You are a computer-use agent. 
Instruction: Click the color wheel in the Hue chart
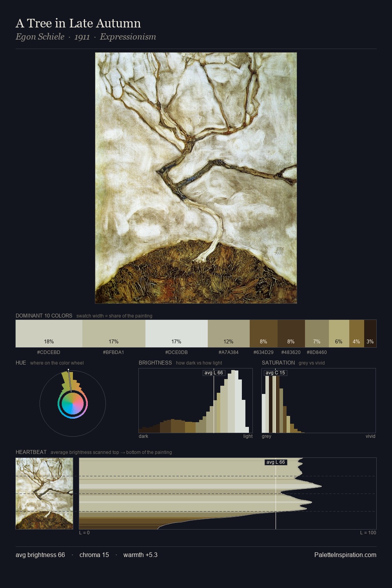pos(73,403)
